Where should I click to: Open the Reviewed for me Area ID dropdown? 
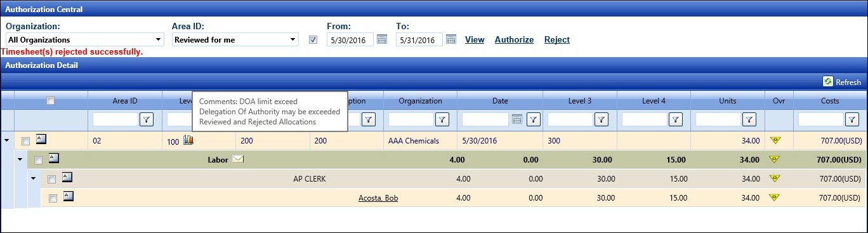(x=235, y=39)
